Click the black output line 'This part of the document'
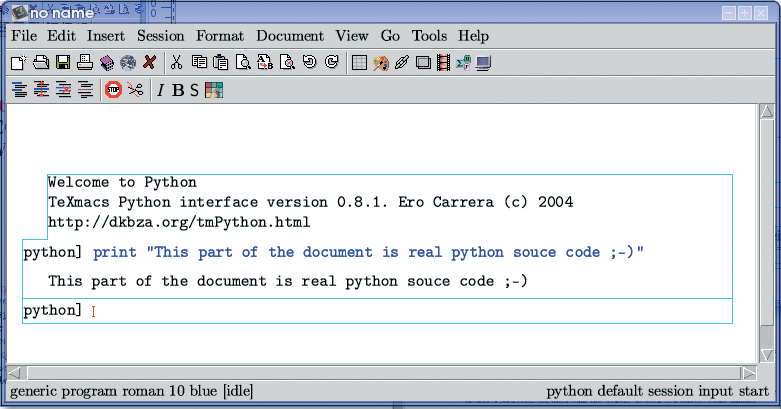 287,281
